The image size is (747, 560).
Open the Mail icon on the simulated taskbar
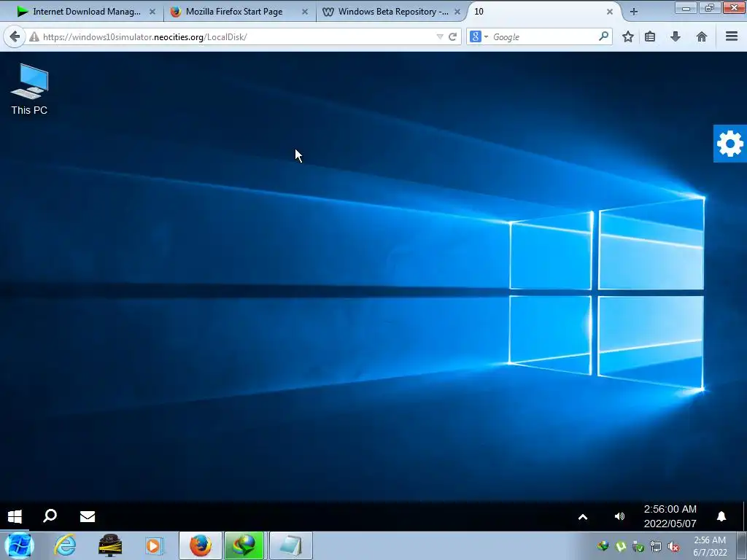[x=88, y=516]
